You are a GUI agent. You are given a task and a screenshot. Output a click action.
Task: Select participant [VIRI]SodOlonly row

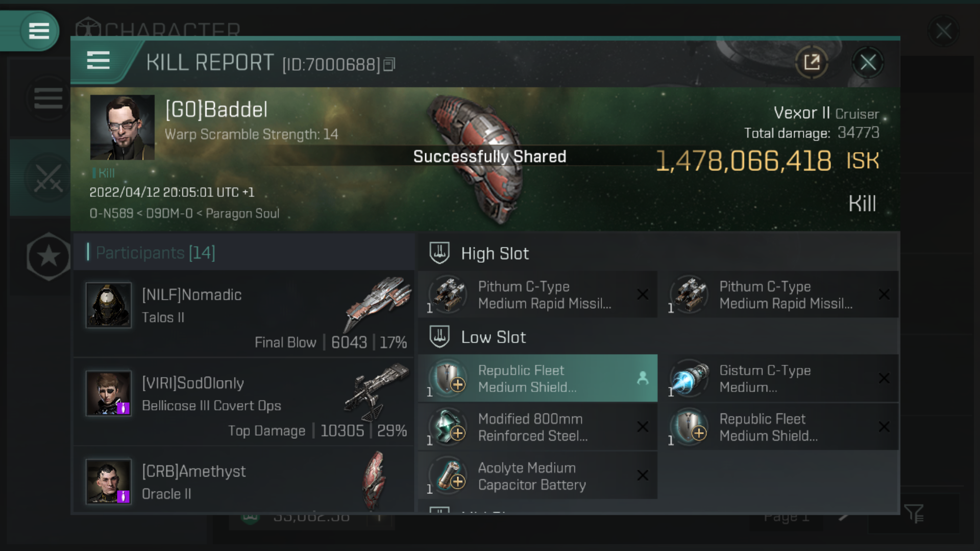[x=244, y=402]
